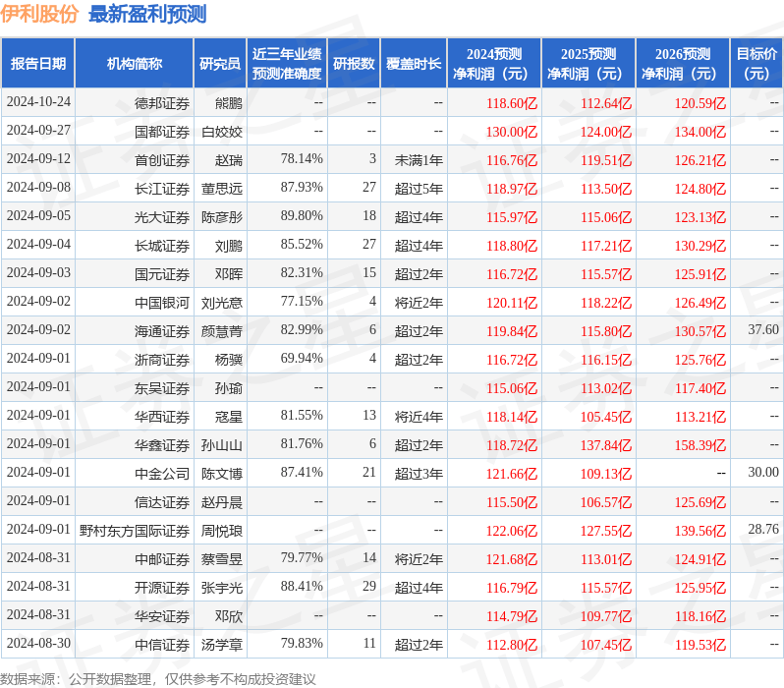Click coverage duration 超过5年
The image size is (784, 688).
[x=419, y=189]
